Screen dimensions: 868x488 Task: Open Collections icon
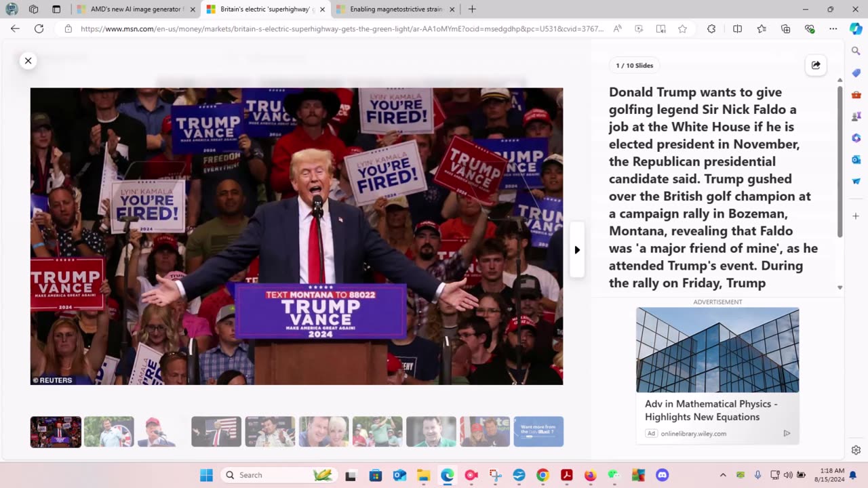tap(785, 28)
